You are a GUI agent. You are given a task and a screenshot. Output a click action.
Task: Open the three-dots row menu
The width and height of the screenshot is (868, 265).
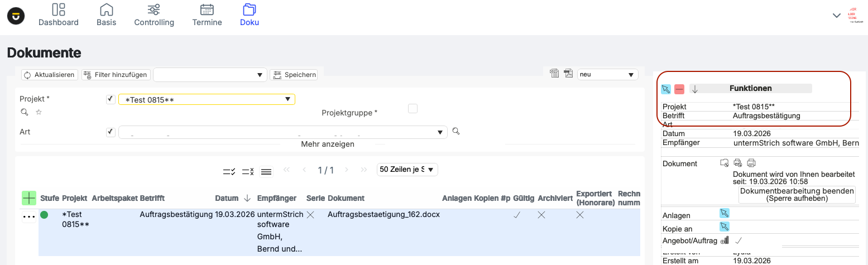[x=29, y=217]
